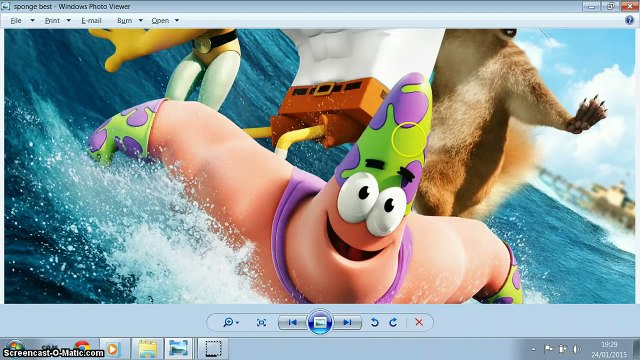Open the zoom magnifier control

(228, 322)
